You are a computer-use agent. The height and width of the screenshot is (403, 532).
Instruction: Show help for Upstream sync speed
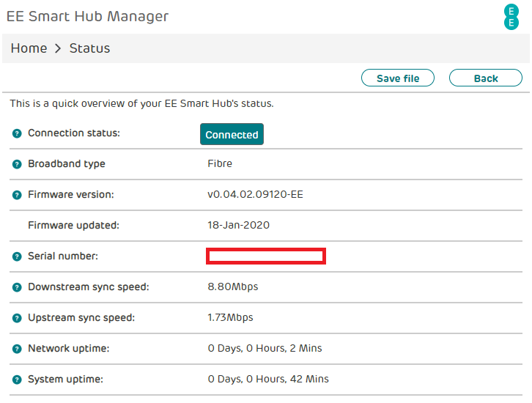click(x=17, y=318)
